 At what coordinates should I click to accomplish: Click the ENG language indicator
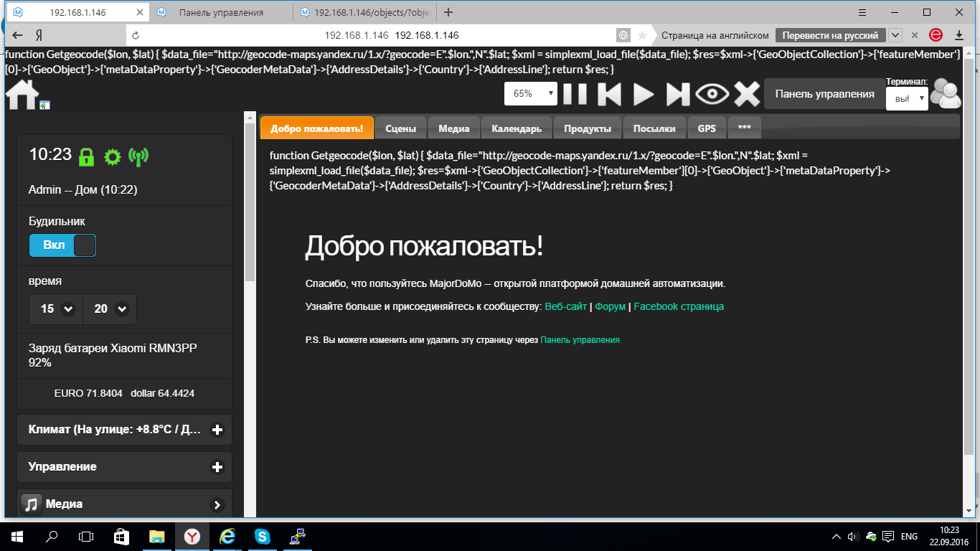click(x=909, y=536)
